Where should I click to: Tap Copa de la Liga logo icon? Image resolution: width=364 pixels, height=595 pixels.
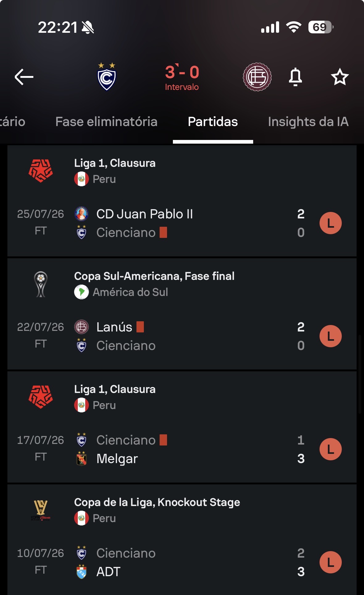[x=41, y=510]
